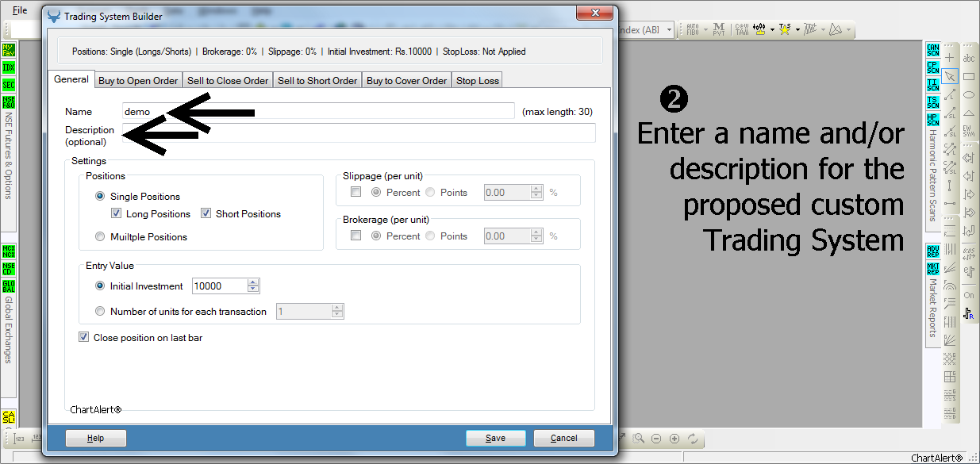Toggle the Long Positions checkbox

[117, 213]
